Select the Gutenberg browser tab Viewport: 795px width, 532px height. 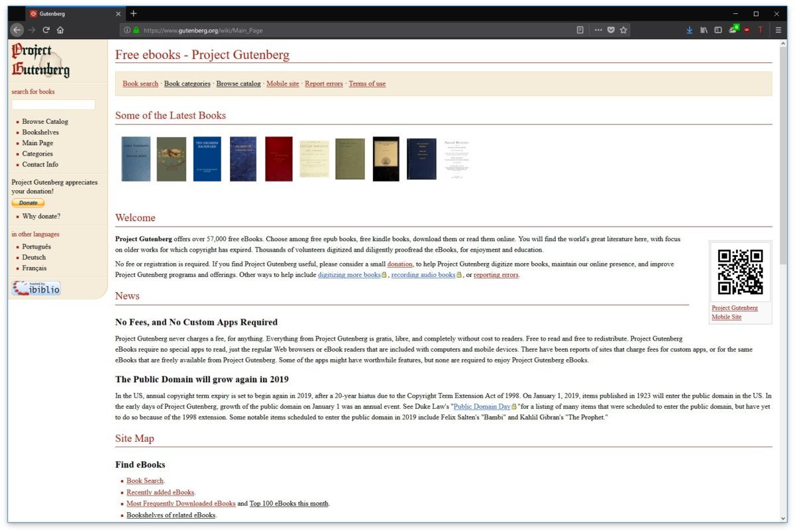click(x=75, y=14)
